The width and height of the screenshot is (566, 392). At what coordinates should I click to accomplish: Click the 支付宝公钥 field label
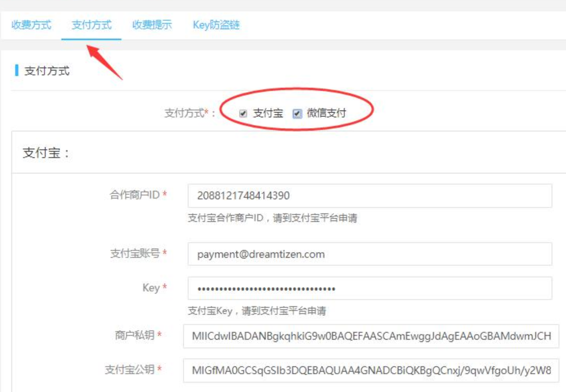(x=130, y=369)
